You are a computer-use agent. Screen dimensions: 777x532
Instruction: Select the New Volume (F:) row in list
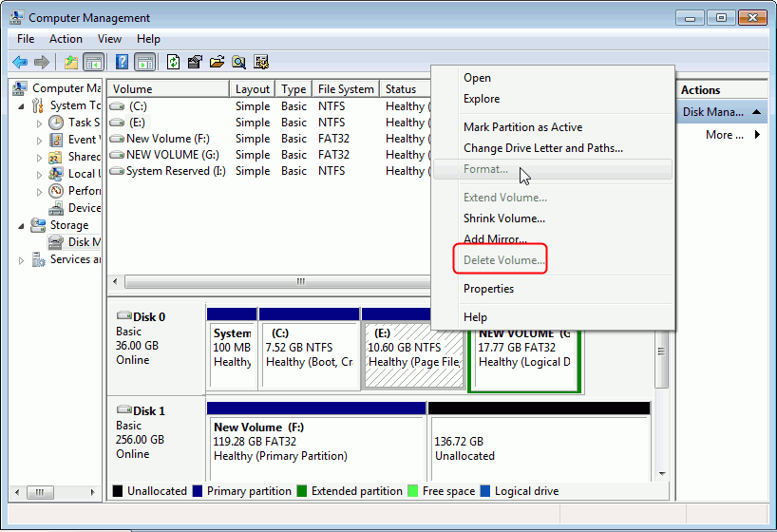pos(269,139)
